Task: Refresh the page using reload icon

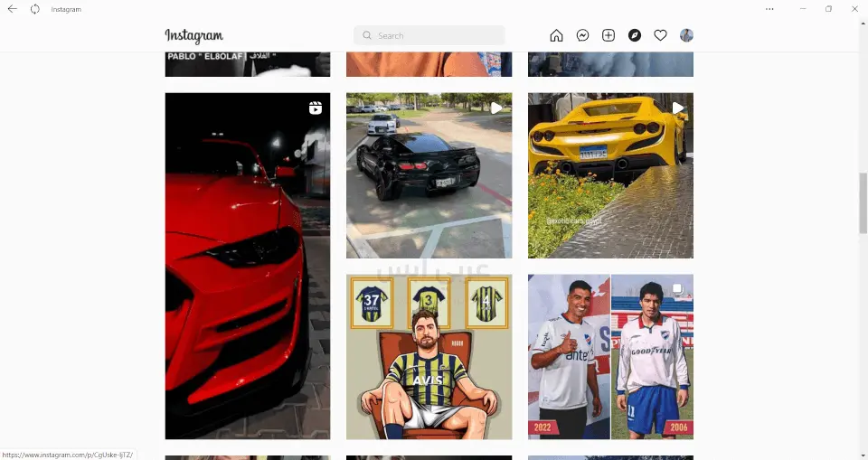Action: click(35, 9)
